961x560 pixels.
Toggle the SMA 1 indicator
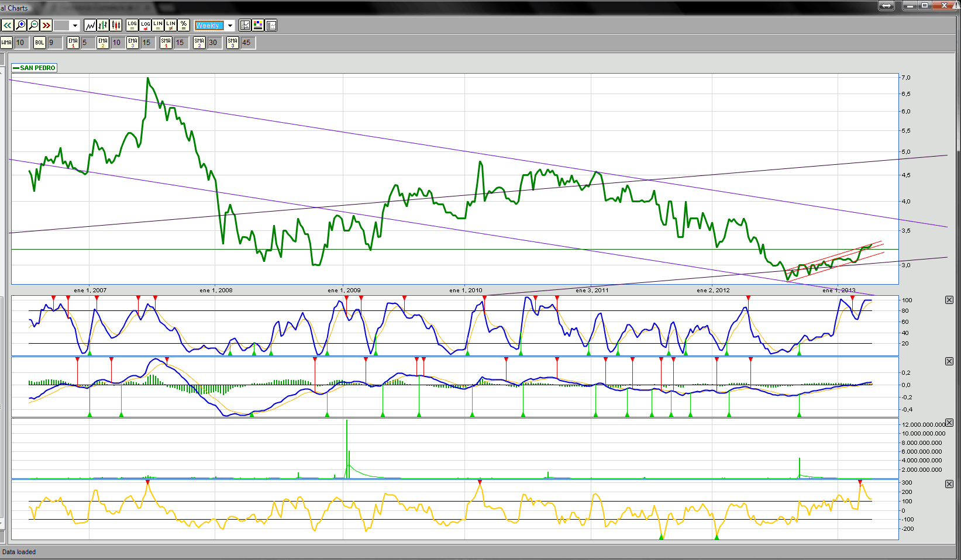click(x=166, y=43)
